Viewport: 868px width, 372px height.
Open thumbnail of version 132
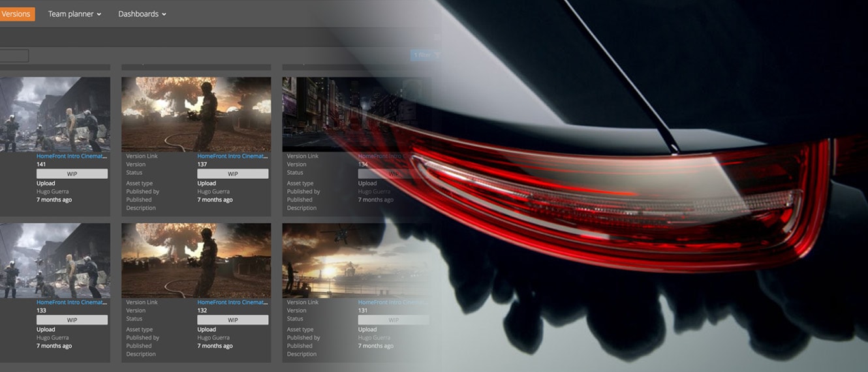(x=196, y=260)
